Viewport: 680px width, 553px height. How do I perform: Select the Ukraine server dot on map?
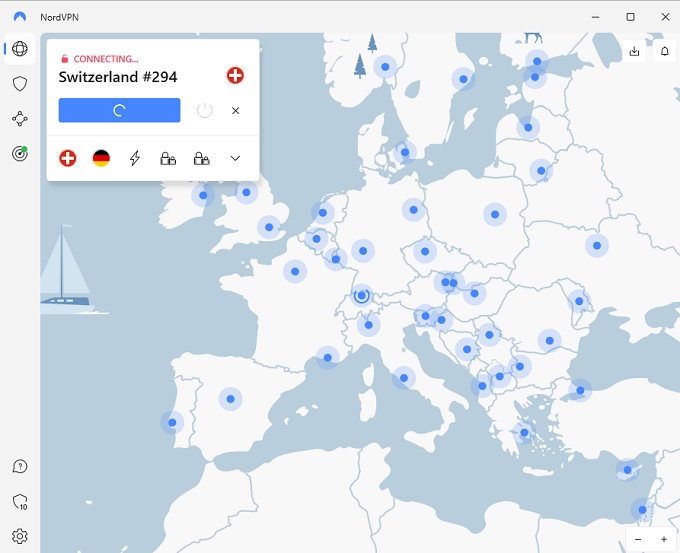pyautogui.click(x=597, y=245)
